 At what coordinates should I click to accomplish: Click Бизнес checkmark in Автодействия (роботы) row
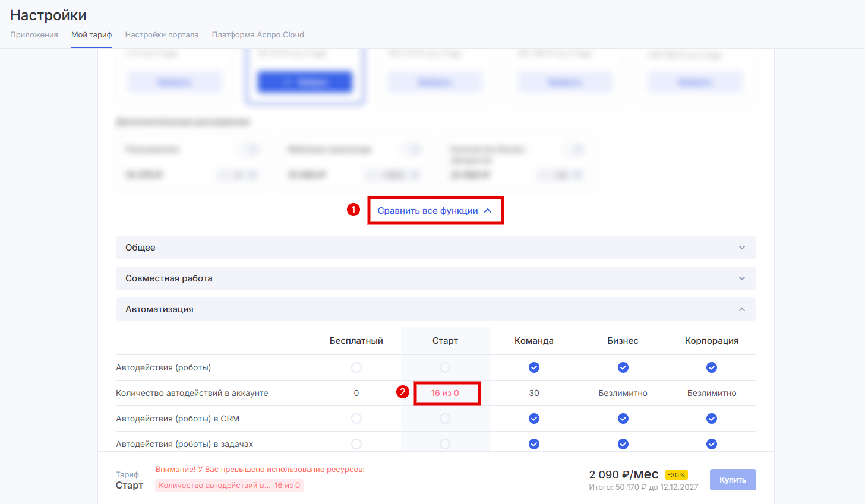[623, 367]
